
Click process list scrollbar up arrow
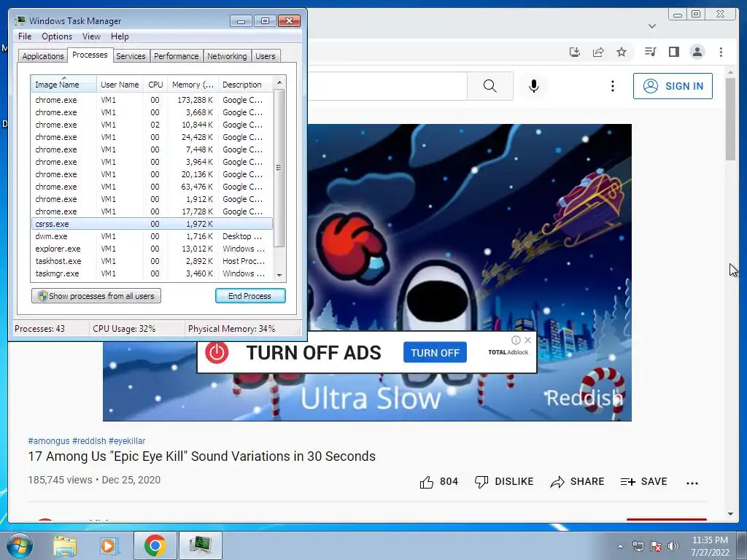tap(279, 82)
